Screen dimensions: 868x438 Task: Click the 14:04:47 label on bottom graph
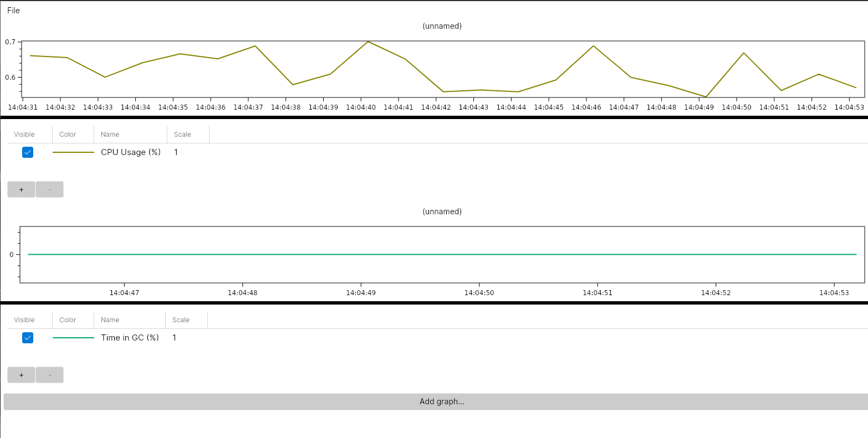click(x=124, y=293)
